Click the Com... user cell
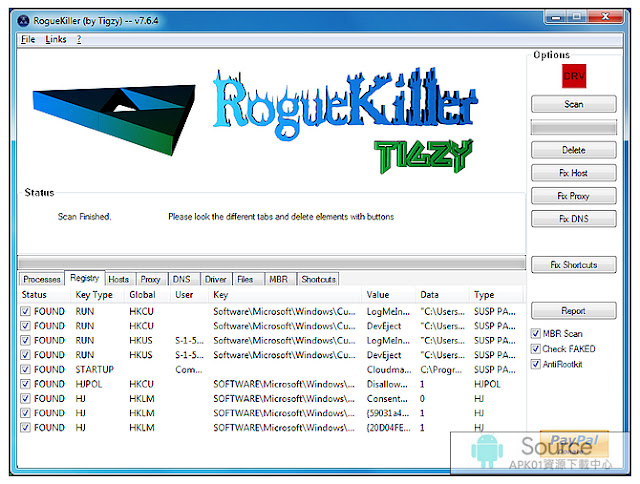 tap(189, 370)
